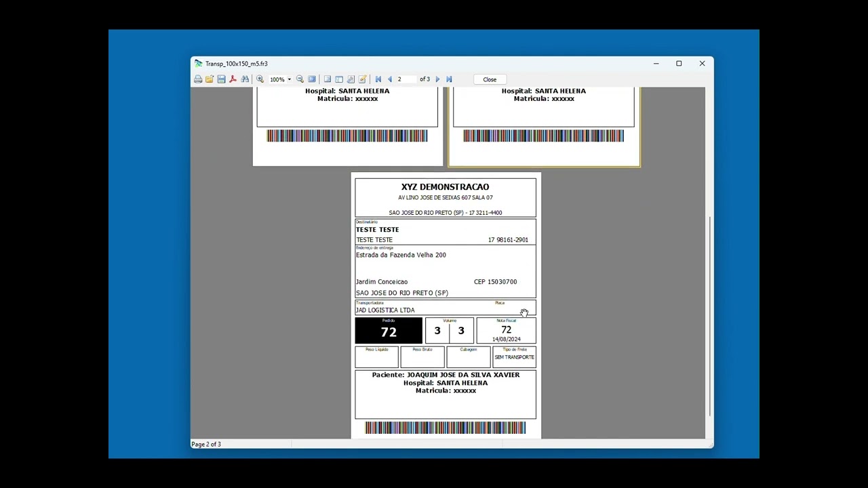Open the 100% zoom dropdown

[x=289, y=79]
